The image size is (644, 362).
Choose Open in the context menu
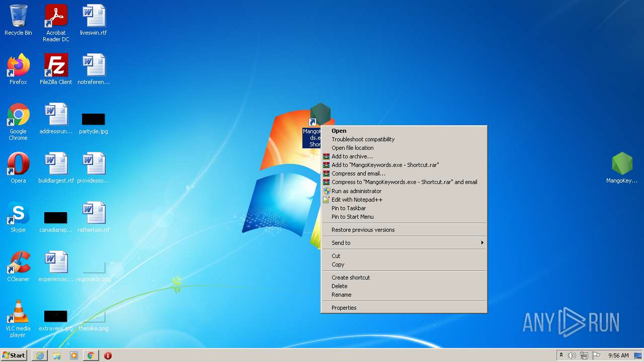[404, 131]
